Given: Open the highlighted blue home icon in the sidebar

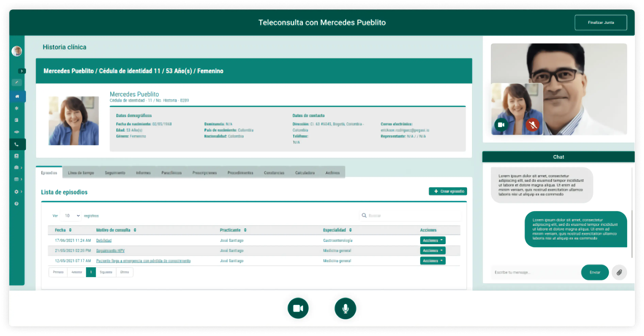Looking at the screenshot, I should coord(17,96).
